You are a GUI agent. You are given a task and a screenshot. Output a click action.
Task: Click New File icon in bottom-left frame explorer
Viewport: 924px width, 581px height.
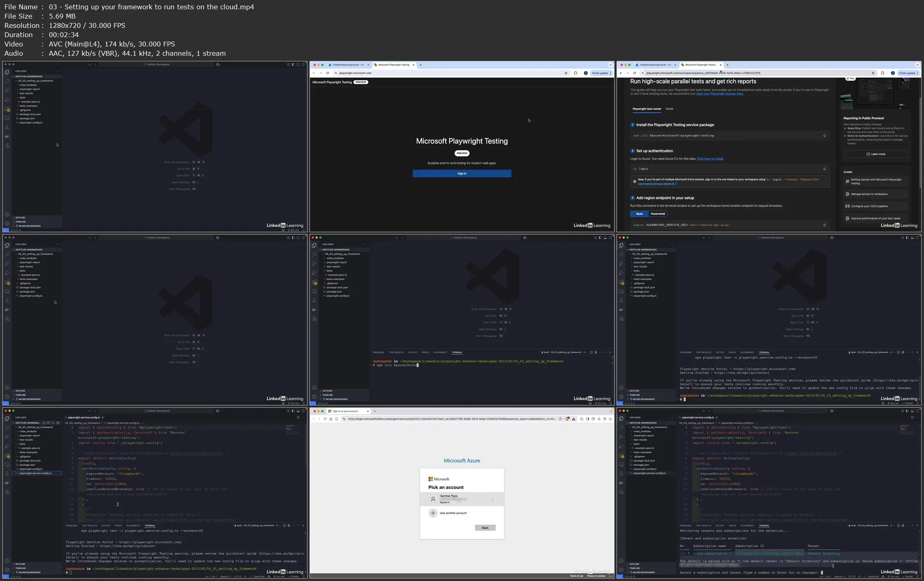pyautogui.click(x=44, y=423)
